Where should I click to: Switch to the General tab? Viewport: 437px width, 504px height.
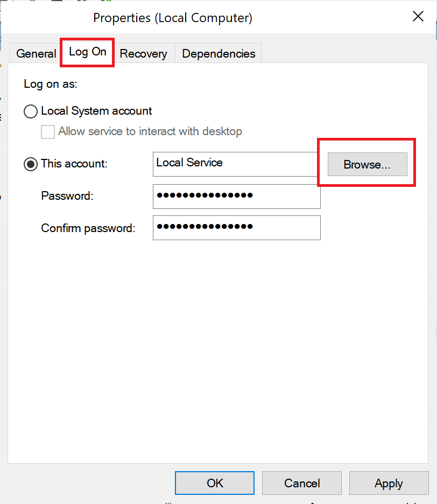click(x=36, y=54)
